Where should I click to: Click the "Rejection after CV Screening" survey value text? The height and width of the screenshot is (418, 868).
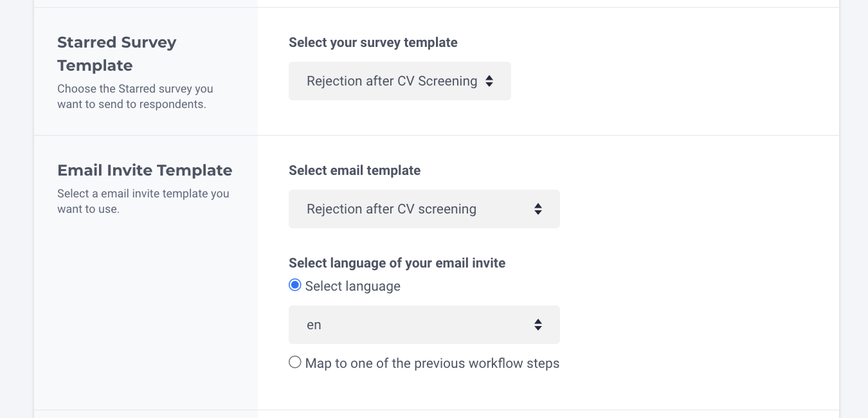(x=392, y=81)
